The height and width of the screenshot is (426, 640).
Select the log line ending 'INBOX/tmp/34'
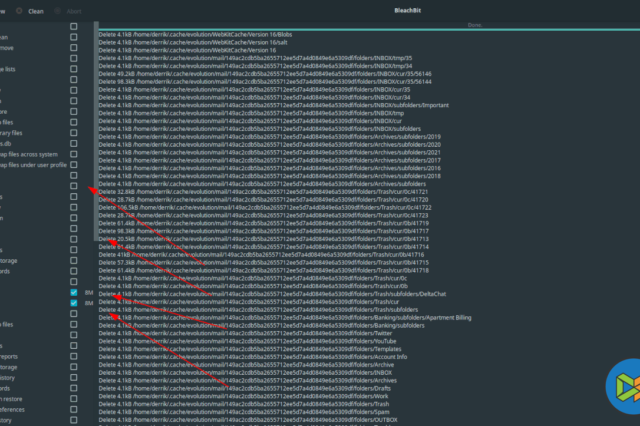(255, 66)
